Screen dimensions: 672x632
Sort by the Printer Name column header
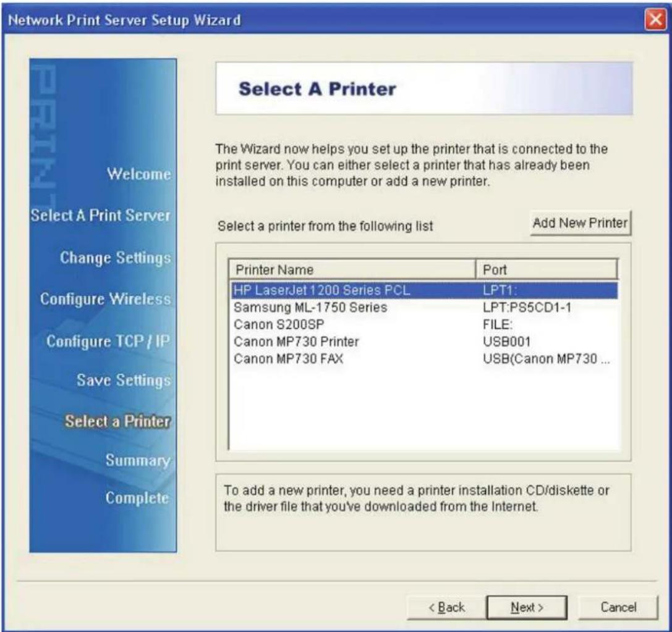[x=352, y=270]
